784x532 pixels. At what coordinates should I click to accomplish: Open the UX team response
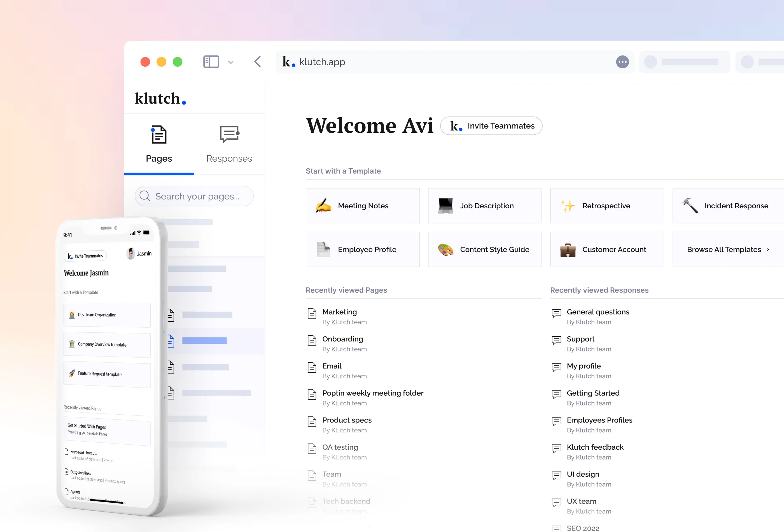[582, 501]
